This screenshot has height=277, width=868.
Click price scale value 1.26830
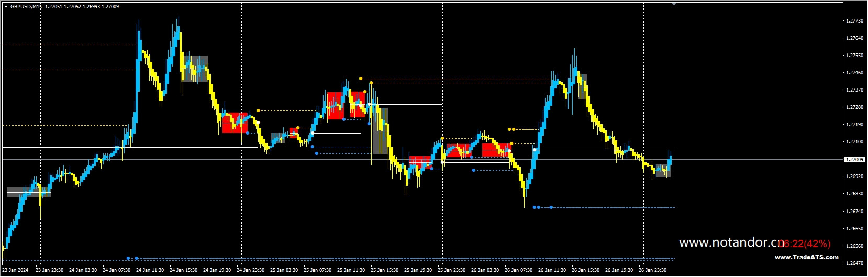(x=855, y=194)
